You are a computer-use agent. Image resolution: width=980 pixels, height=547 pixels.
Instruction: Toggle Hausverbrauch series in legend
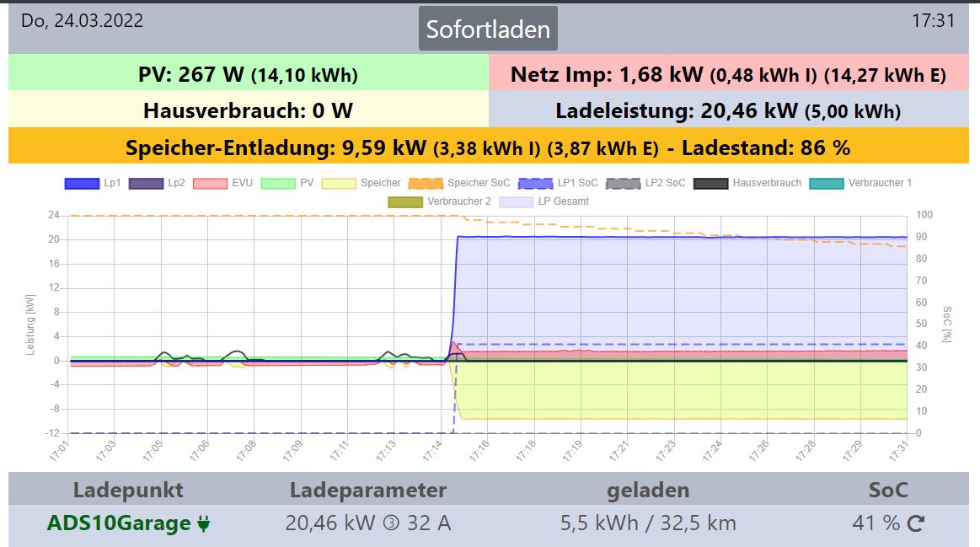pos(747,183)
